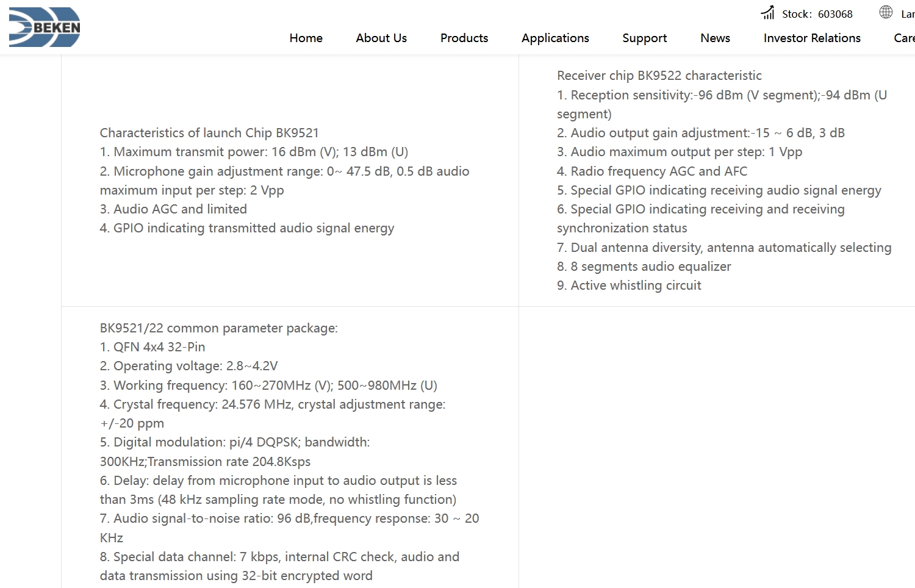Click the "Characteristics of launch Chip BK9521" heading

point(209,133)
